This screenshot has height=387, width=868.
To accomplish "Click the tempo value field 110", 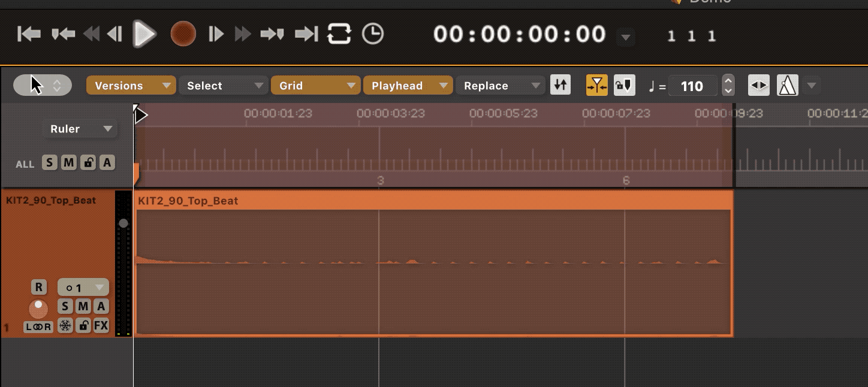I will [x=693, y=86].
